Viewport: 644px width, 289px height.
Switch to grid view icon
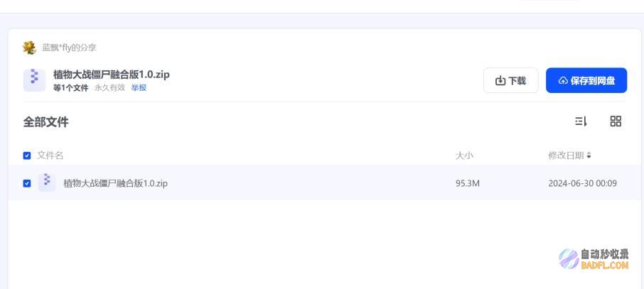(x=616, y=121)
